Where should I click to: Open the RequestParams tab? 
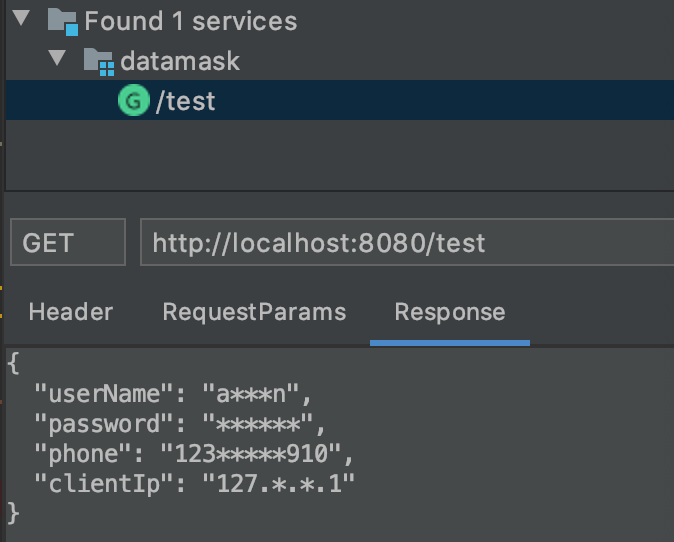pos(254,312)
